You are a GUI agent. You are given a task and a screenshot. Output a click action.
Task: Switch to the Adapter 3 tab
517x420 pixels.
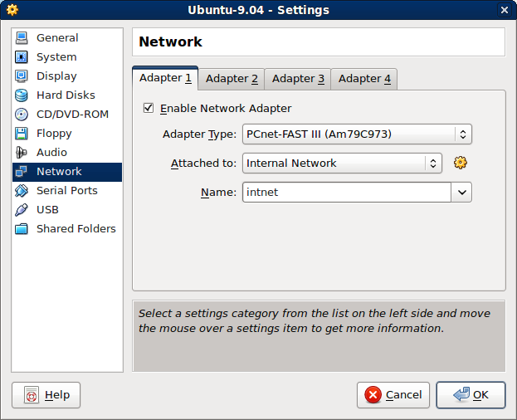click(298, 79)
